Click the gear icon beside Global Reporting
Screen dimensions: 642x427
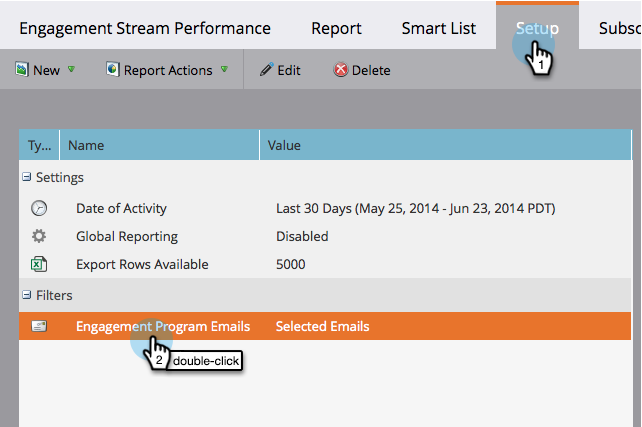39,237
